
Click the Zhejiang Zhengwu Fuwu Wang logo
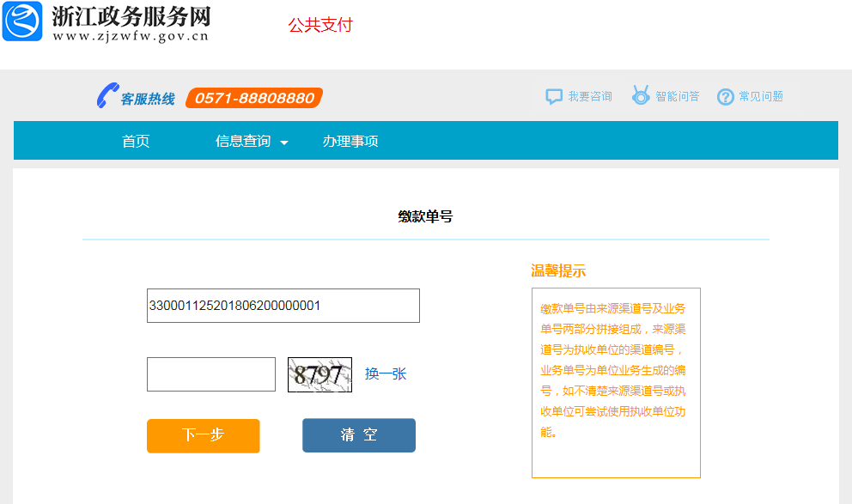(21, 22)
